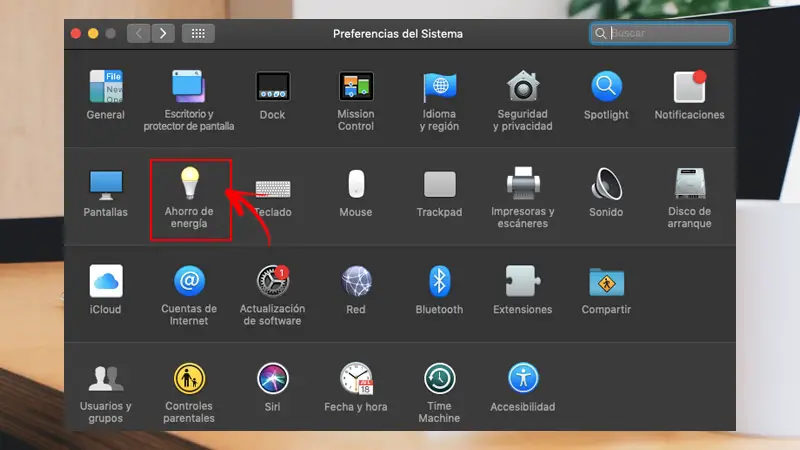
Task: Go back with the left arrow button
Action: [x=138, y=33]
